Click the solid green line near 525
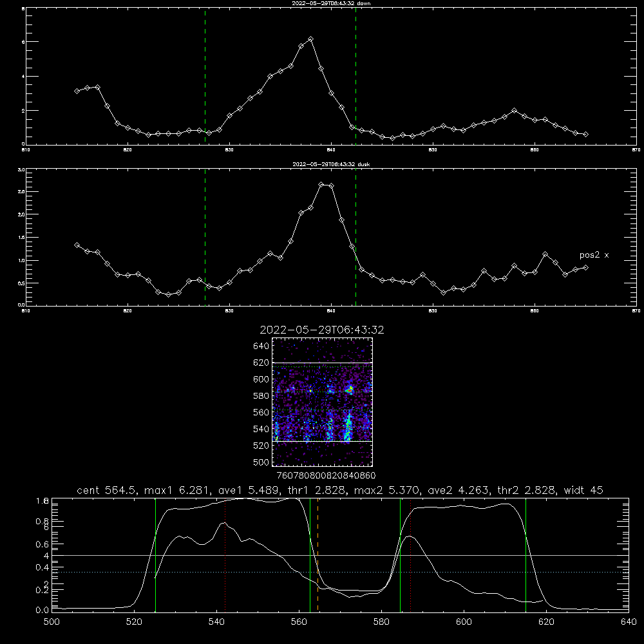This screenshot has height=644, width=644. click(x=155, y=554)
